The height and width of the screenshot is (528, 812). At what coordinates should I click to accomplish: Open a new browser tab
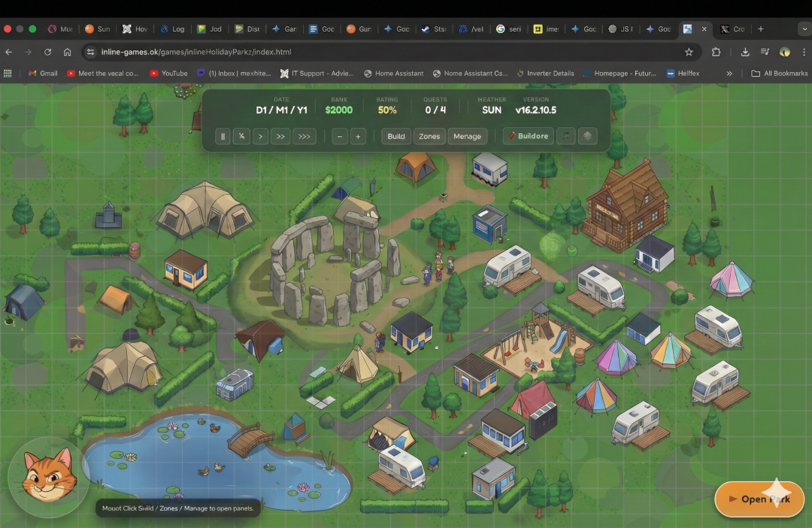click(762, 29)
